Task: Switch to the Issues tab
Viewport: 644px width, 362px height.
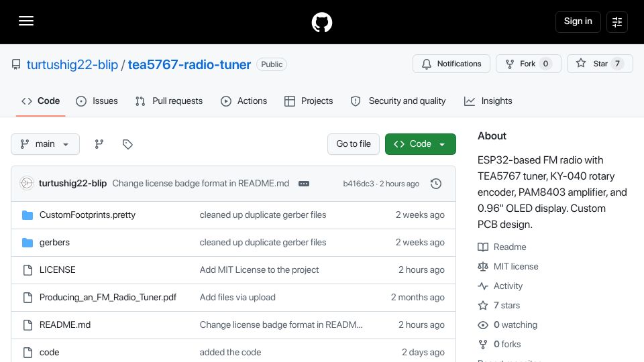Action: pyautogui.click(x=97, y=101)
